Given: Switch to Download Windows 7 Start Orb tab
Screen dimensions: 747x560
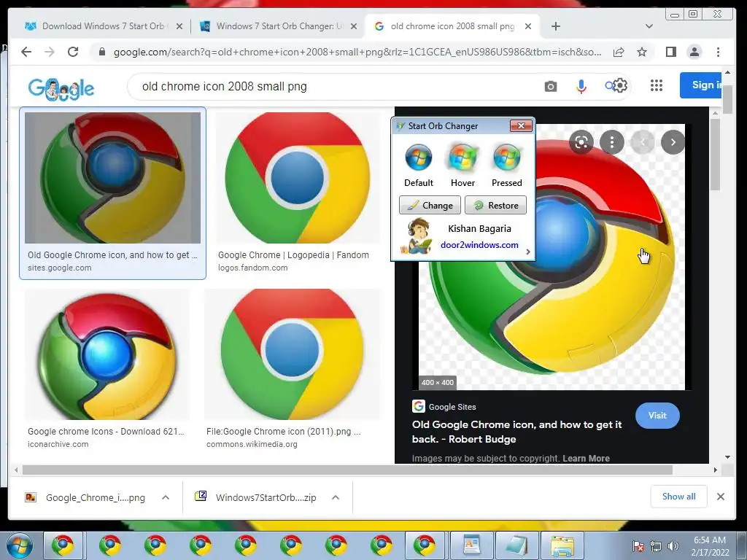Looking at the screenshot, I should pyautogui.click(x=103, y=26).
